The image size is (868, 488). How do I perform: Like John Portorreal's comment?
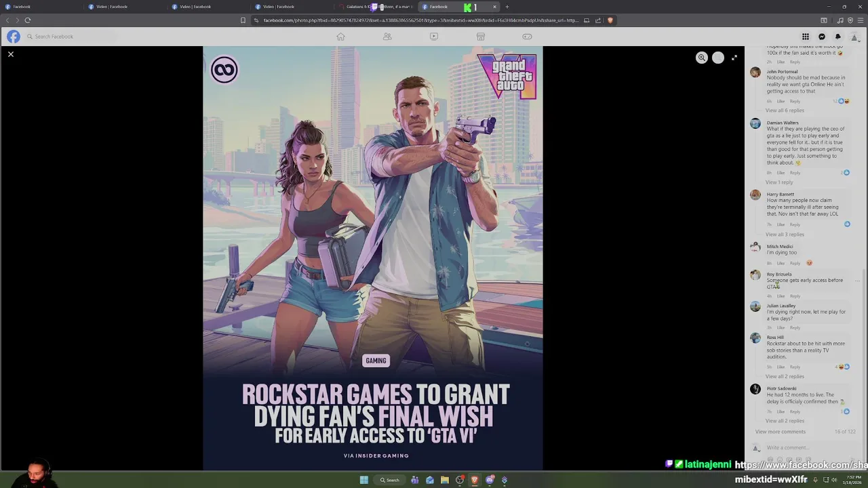click(x=781, y=101)
